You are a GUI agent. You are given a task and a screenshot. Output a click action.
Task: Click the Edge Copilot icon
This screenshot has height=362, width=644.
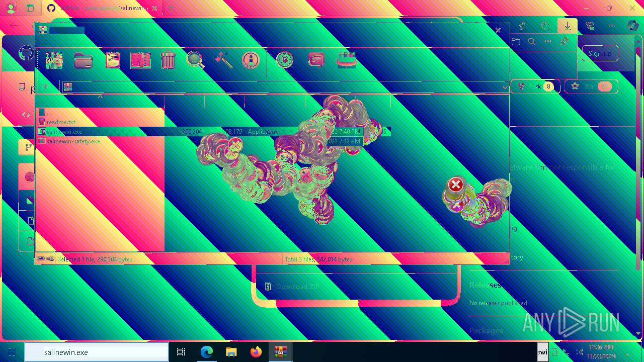pos(632,26)
